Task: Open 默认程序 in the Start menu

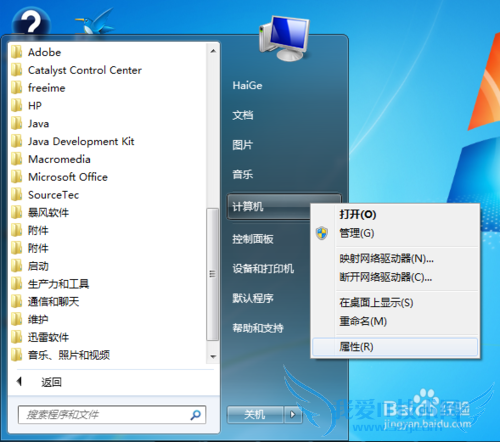Action: tap(253, 298)
